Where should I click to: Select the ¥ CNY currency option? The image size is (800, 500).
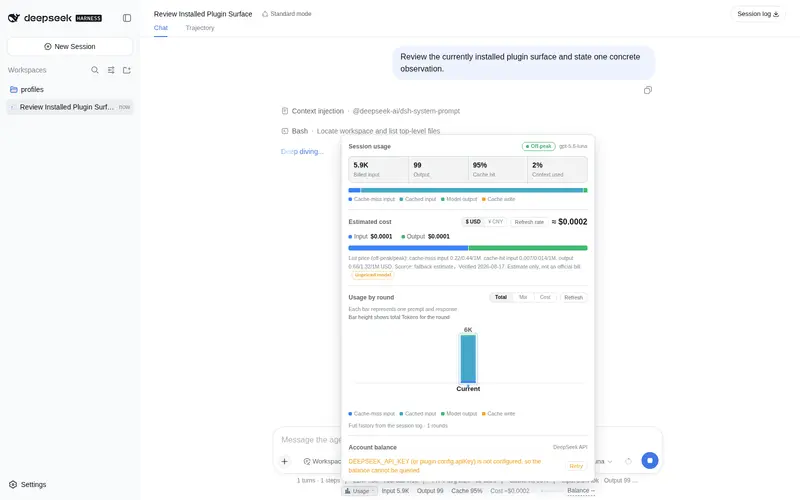coord(495,222)
